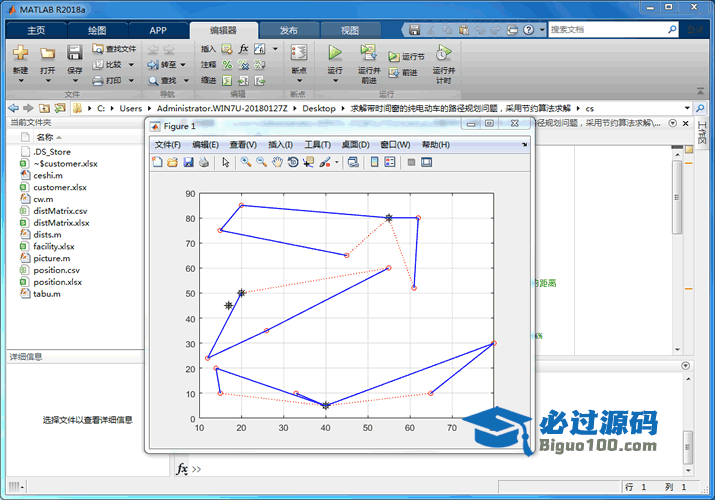Click the Figure open file icon

coord(172,162)
